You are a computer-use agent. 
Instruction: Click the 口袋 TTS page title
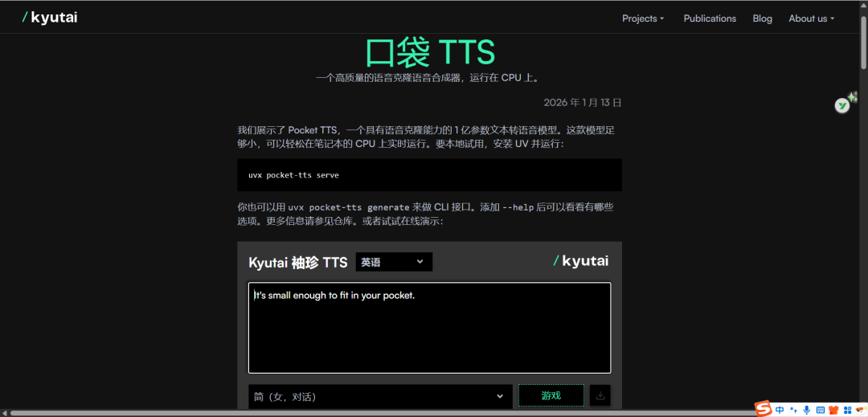pos(429,52)
